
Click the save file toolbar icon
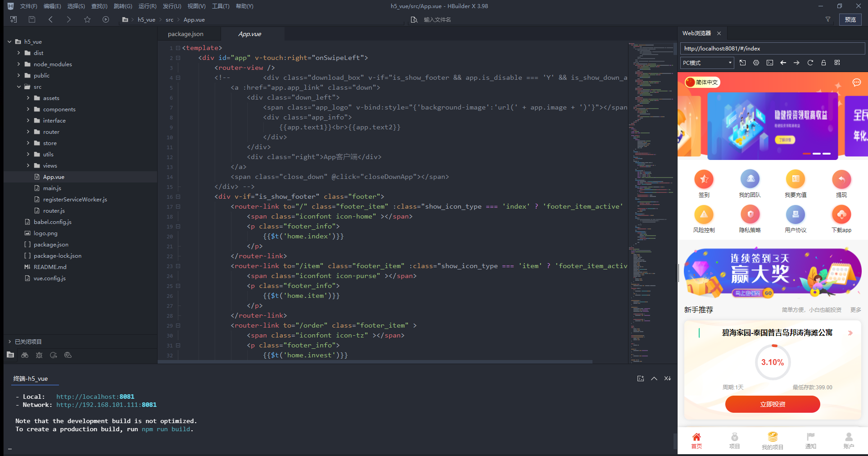point(32,19)
